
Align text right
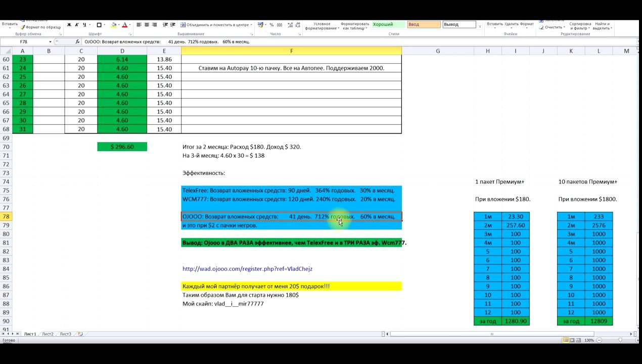tap(155, 25)
